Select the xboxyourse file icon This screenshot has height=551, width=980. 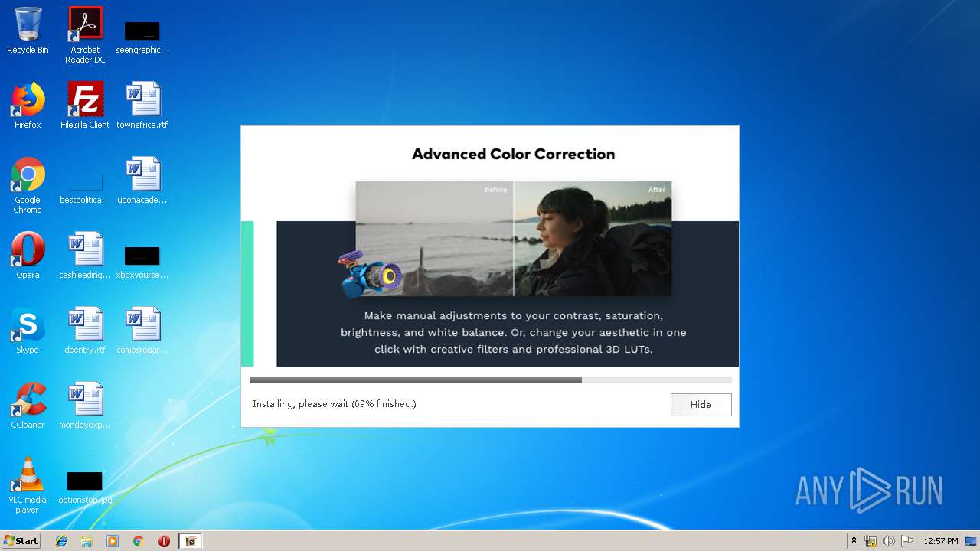tap(142, 262)
